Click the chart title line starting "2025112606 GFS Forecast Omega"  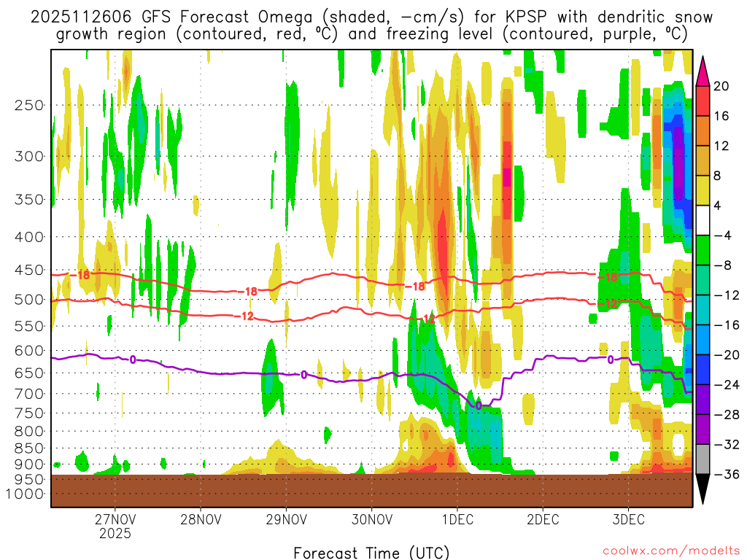point(371,17)
